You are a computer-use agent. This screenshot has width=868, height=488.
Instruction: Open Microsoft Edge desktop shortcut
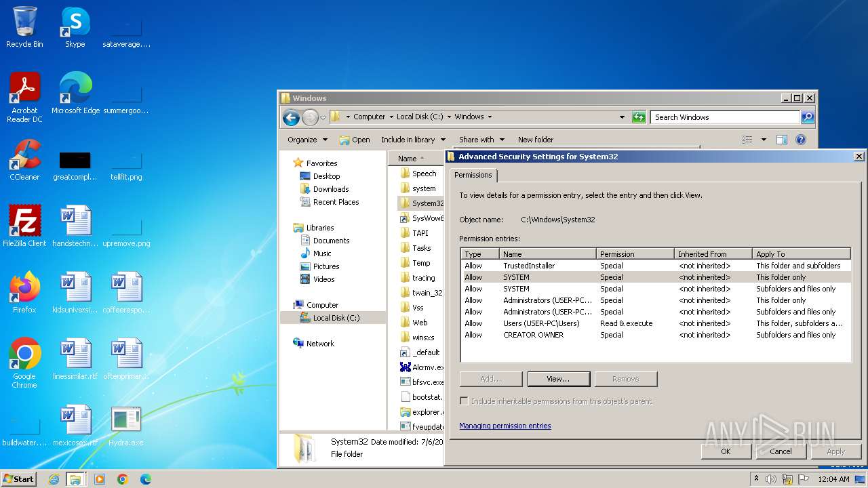pyautogui.click(x=75, y=94)
